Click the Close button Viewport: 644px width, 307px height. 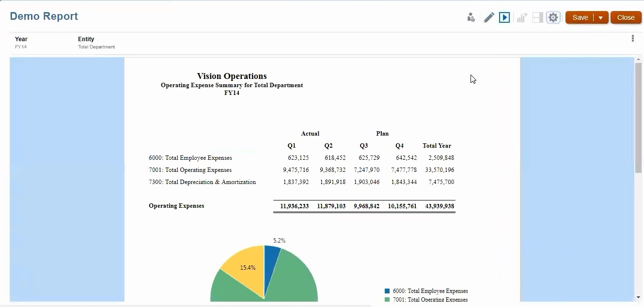coord(626,17)
